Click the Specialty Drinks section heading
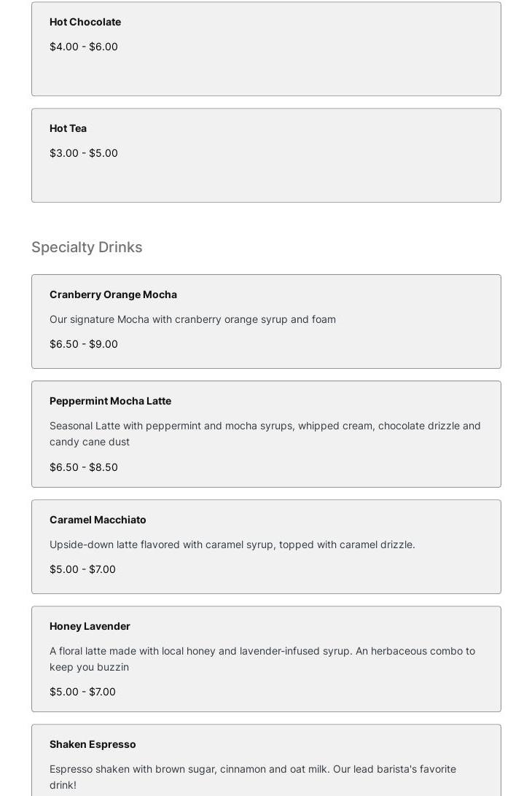 (x=87, y=247)
